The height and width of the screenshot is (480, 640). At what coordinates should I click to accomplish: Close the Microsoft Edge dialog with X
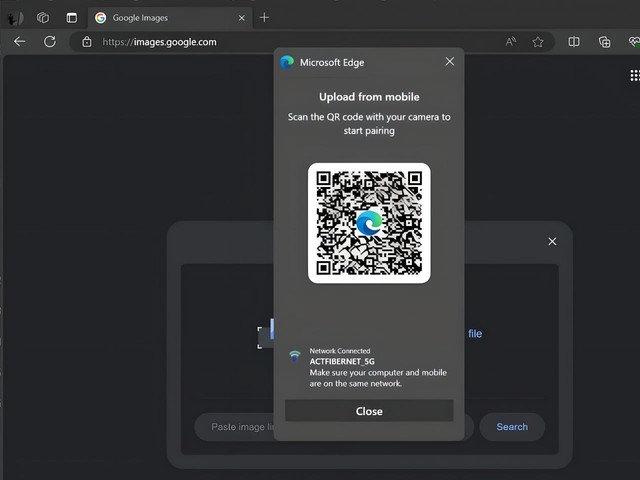[x=450, y=62]
